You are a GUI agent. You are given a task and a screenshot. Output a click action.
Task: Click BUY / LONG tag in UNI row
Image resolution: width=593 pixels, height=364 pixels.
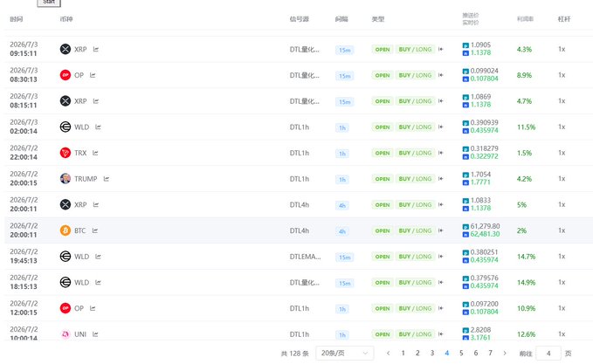coord(415,334)
